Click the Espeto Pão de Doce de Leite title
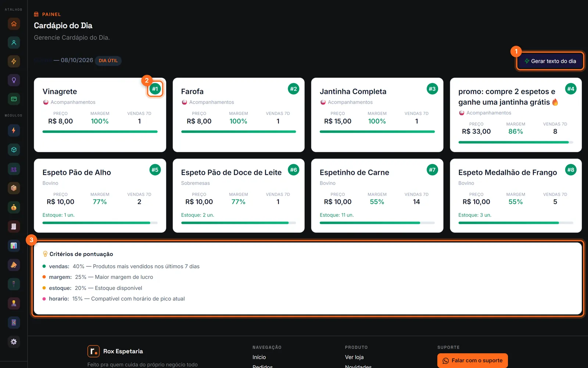The width and height of the screenshot is (588, 368). click(231, 172)
